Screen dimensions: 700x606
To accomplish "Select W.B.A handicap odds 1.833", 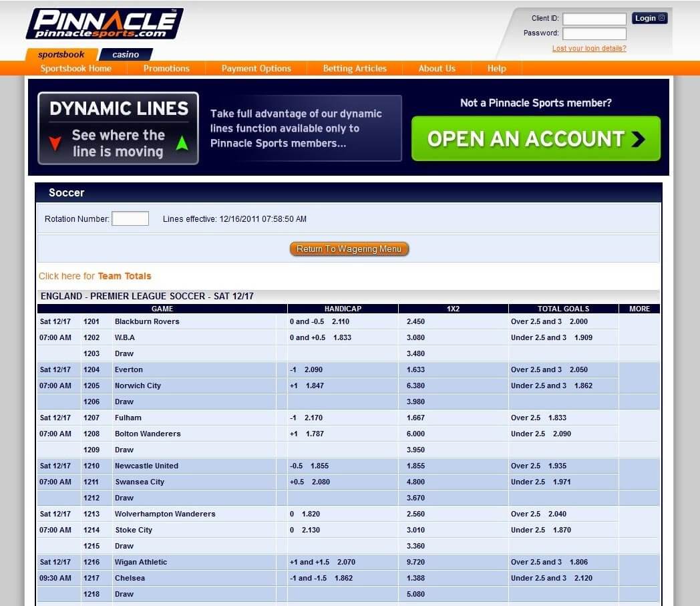I will [343, 337].
